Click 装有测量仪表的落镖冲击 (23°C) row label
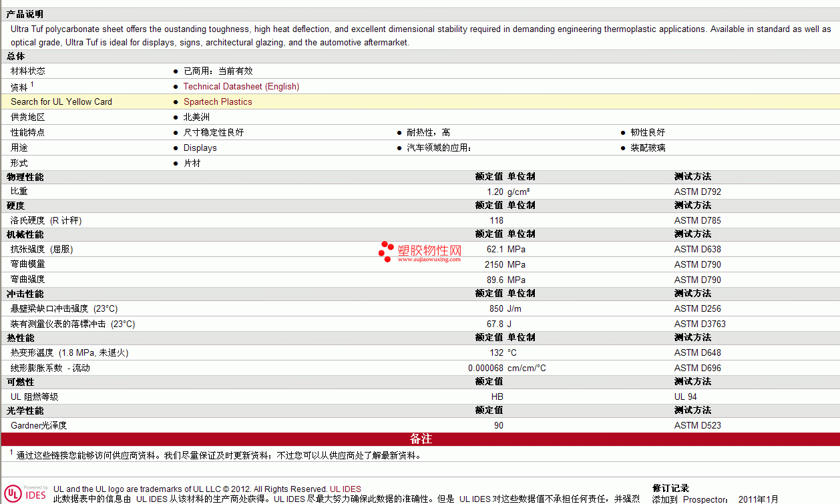 point(73,324)
